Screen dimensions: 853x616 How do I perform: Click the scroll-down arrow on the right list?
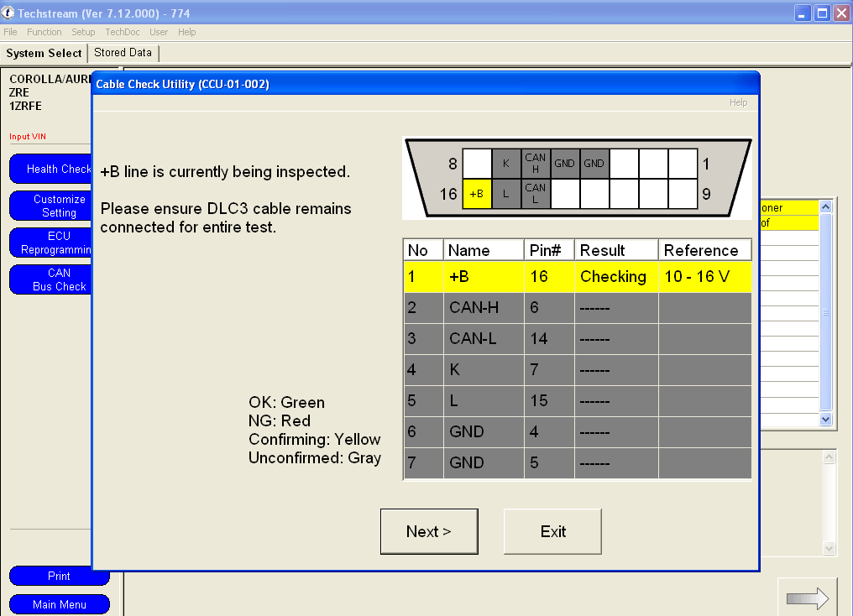pyautogui.click(x=826, y=419)
